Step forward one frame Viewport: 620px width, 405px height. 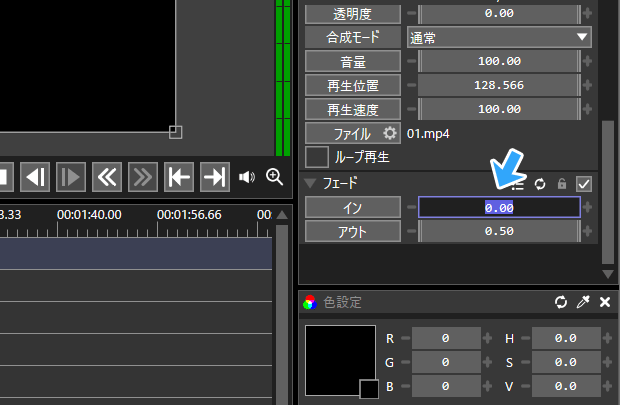pos(71,177)
